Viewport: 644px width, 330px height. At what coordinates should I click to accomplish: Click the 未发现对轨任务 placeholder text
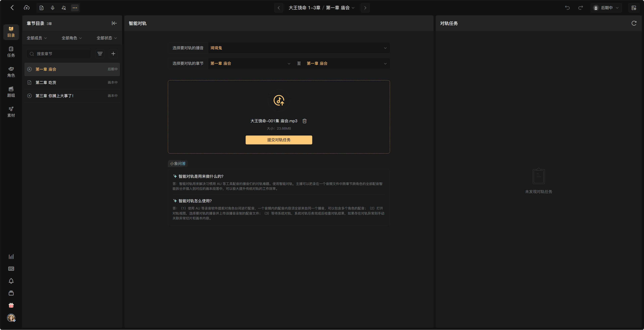(x=539, y=192)
